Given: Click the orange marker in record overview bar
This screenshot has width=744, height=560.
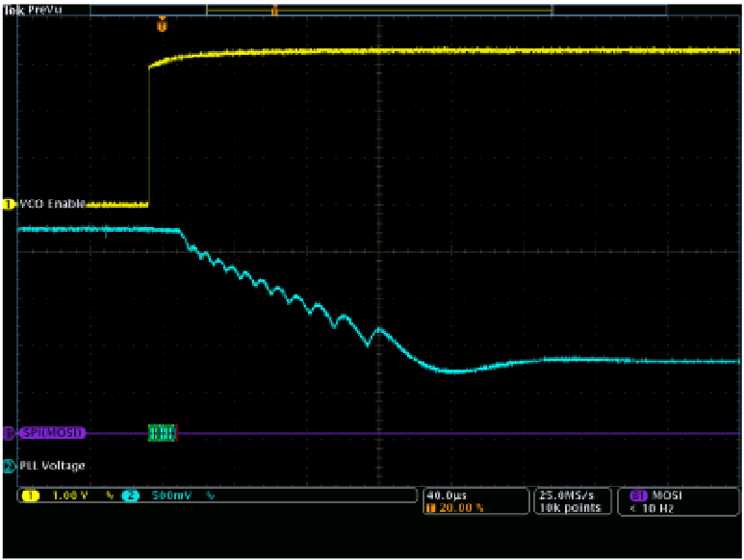Looking at the screenshot, I should (274, 11).
